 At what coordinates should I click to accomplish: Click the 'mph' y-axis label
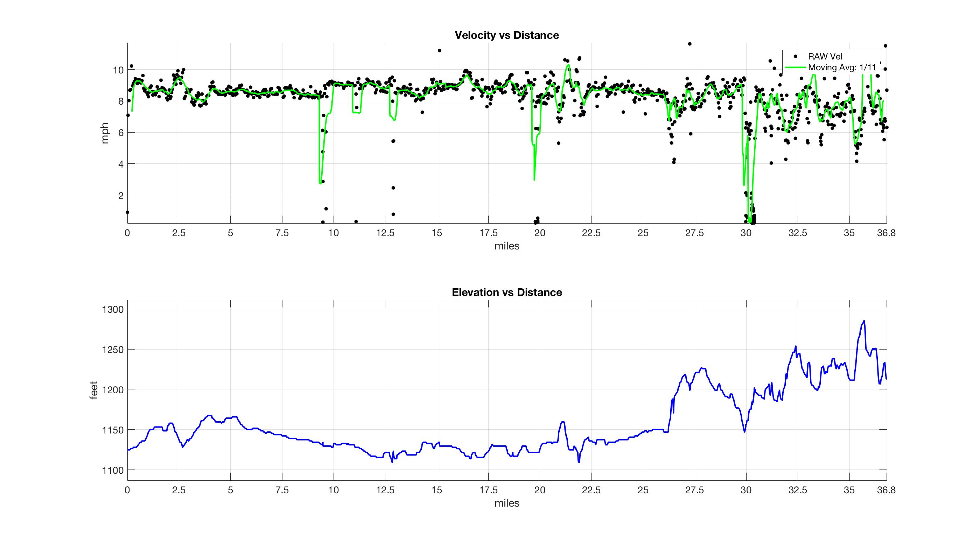click(105, 133)
